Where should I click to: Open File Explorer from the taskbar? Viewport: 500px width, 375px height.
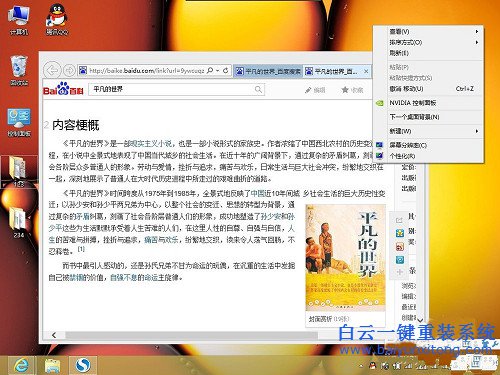tap(52, 366)
